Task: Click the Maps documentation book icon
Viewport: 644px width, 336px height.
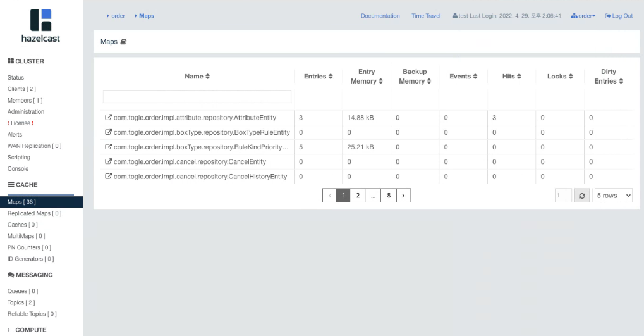Action: point(123,42)
